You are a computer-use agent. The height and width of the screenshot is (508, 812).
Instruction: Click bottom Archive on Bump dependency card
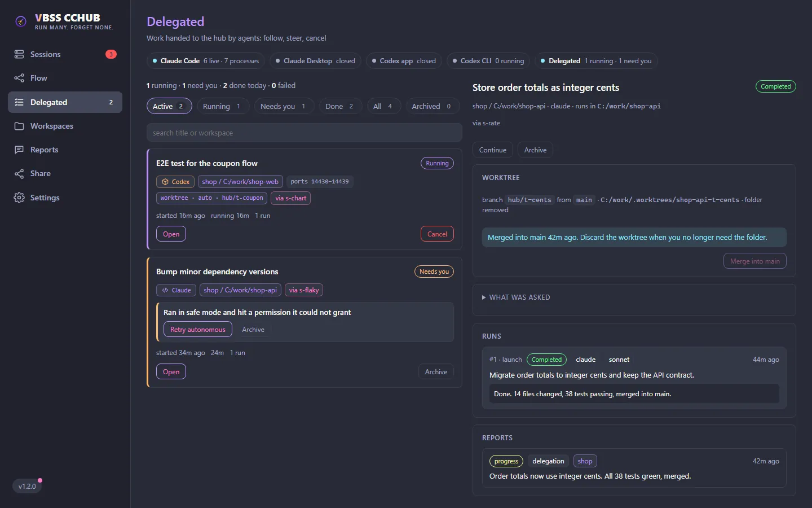coord(436,372)
